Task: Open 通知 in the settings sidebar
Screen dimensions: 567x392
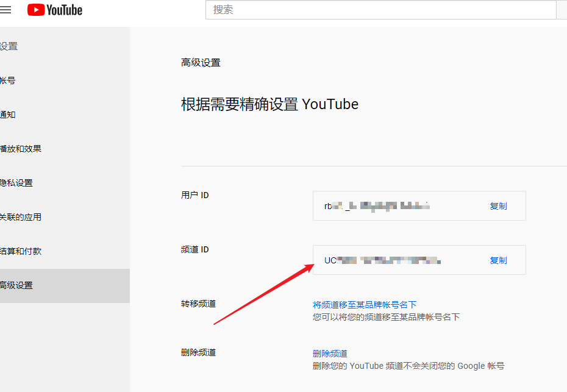Action: pos(65,115)
